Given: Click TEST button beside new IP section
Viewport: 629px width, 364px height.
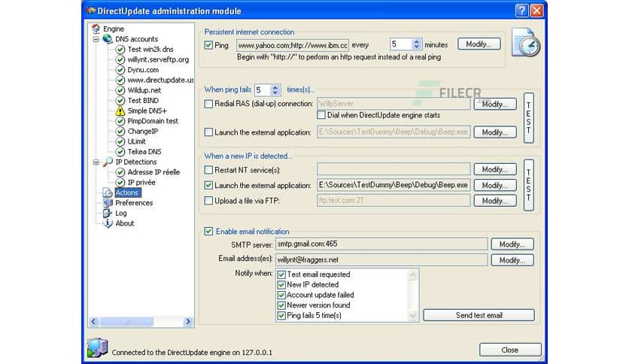Looking at the screenshot, I should [x=529, y=185].
